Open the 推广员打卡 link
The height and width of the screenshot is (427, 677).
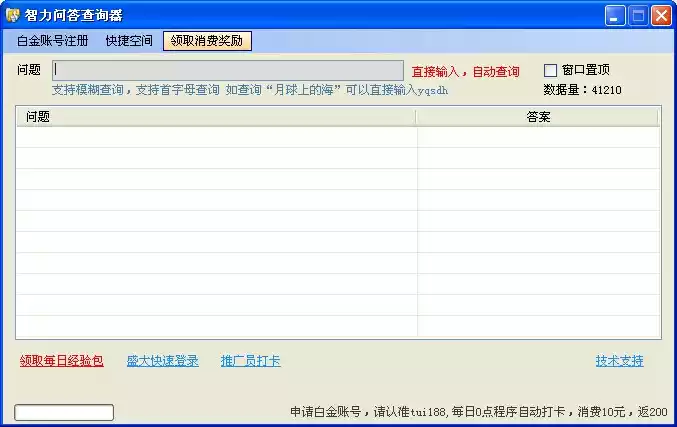(250, 361)
